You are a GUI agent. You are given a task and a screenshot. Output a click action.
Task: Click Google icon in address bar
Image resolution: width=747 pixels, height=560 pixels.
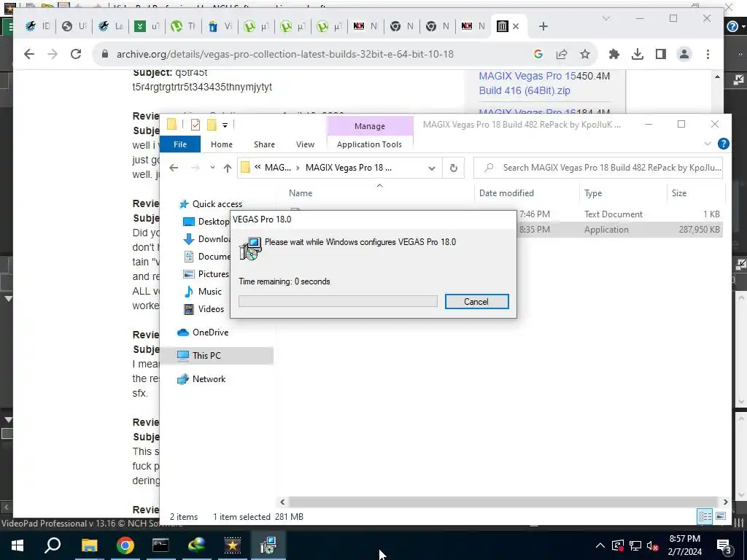tap(538, 54)
